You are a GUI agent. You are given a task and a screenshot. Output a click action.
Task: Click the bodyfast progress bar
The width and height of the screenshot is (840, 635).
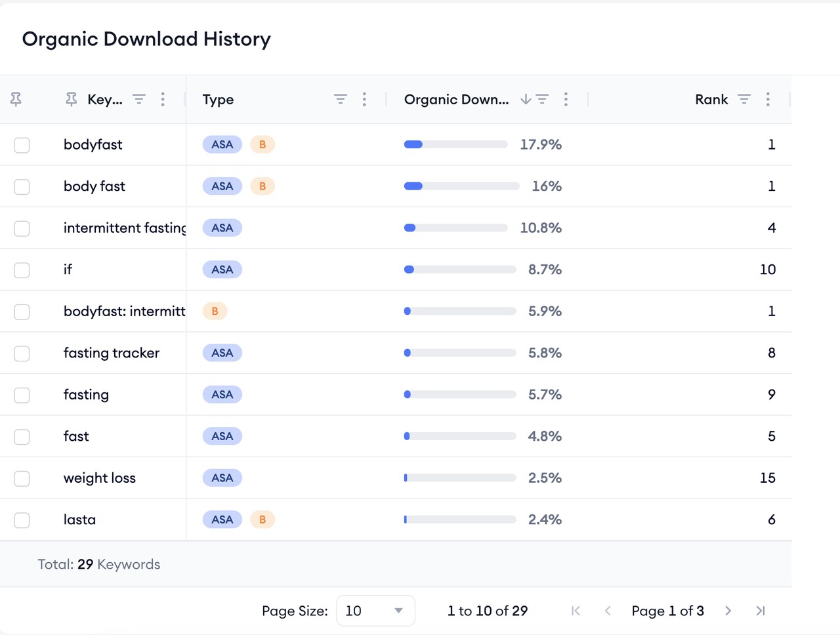(x=455, y=144)
